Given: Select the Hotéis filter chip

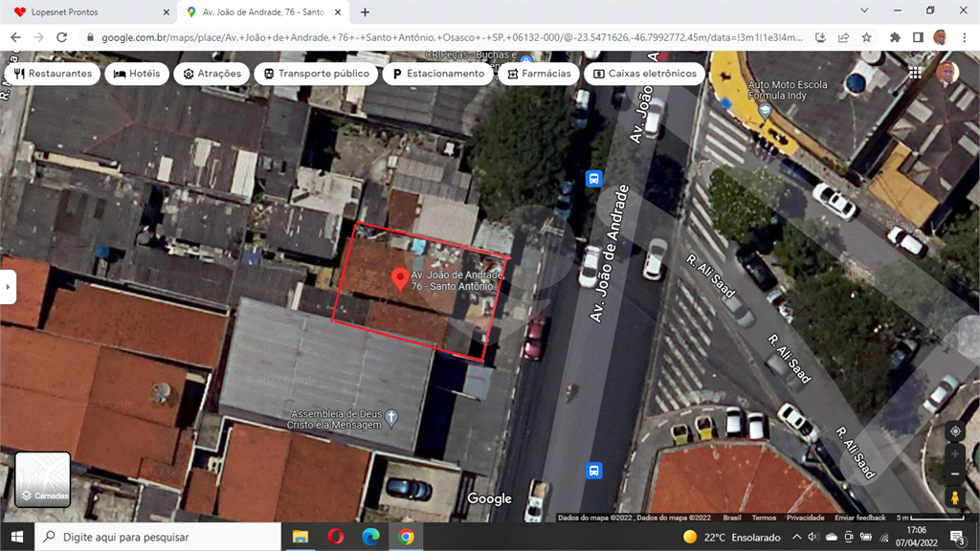Looking at the screenshot, I should pos(137,74).
